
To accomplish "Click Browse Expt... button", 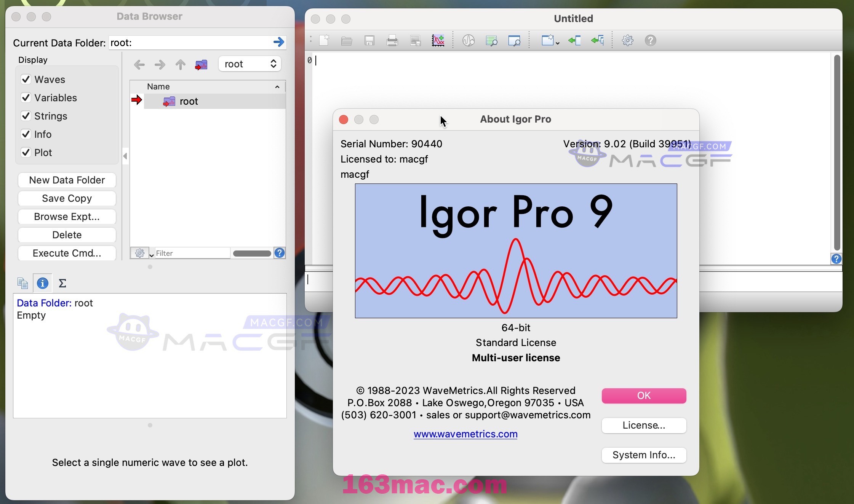I will (x=67, y=217).
